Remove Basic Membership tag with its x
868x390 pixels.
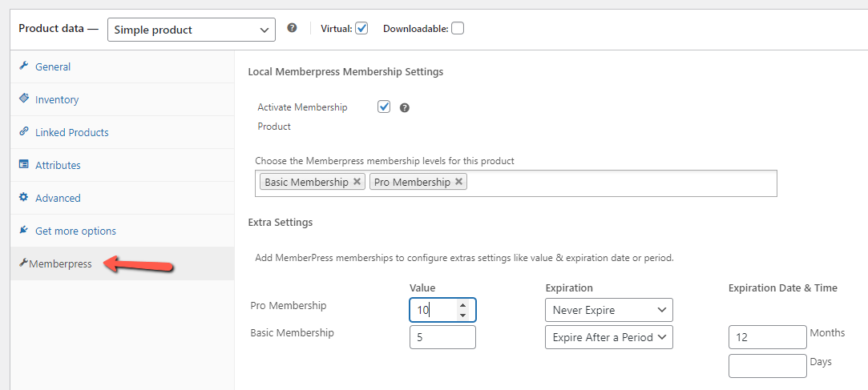[x=357, y=182]
